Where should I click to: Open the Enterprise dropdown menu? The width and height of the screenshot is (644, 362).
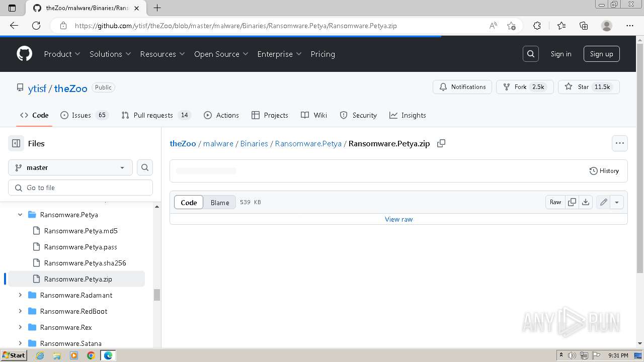(x=279, y=54)
